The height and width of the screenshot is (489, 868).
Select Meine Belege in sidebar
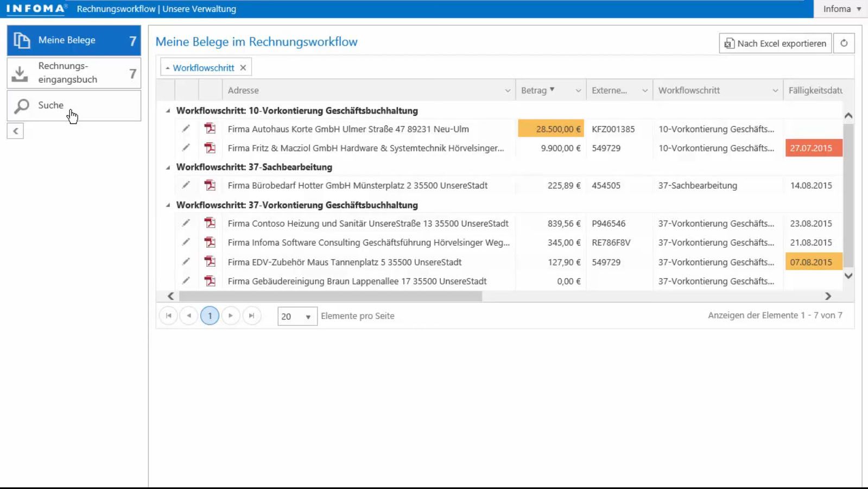pyautogui.click(x=74, y=40)
